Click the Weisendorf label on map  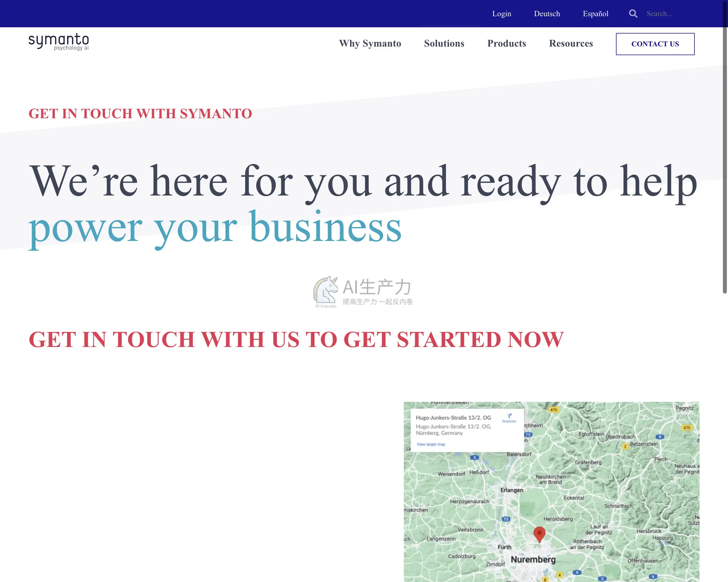click(451, 474)
